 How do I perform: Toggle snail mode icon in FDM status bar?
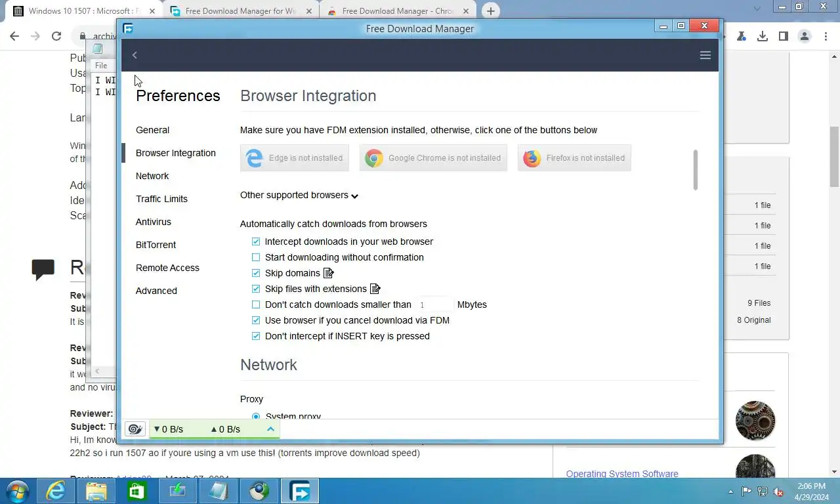(135, 429)
